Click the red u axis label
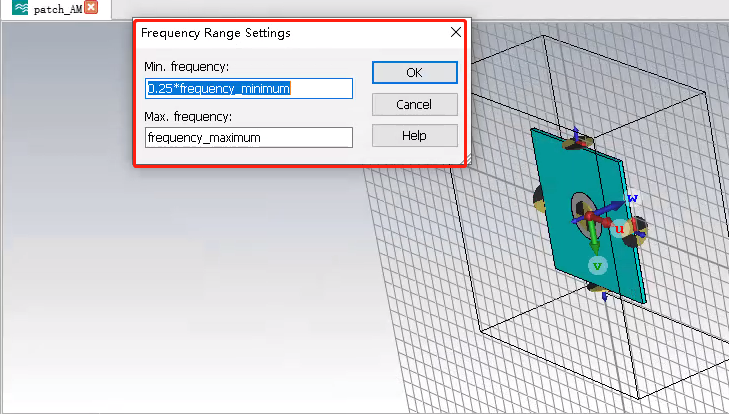This screenshot has width=729, height=414. coord(619,228)
